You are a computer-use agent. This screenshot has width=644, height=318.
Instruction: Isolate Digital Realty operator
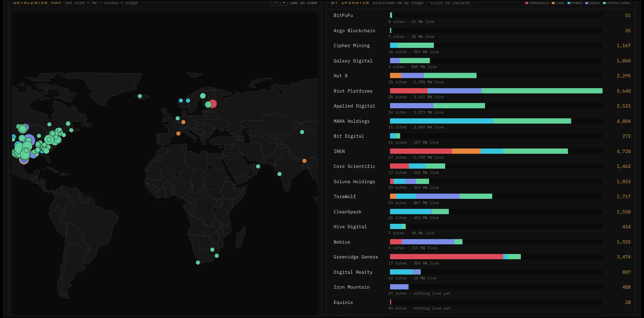click(x=482, y=275)
